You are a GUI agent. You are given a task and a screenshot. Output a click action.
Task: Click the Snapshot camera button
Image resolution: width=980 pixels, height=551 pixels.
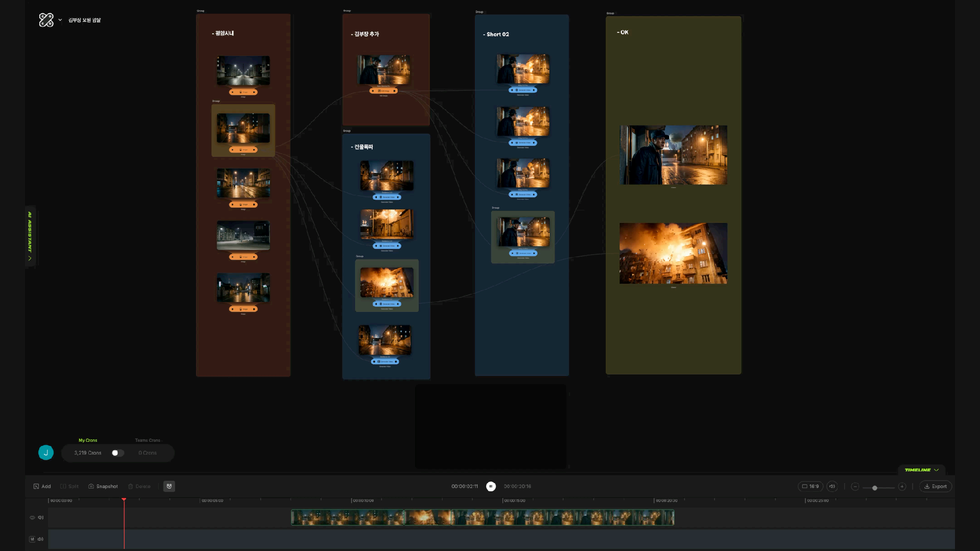coord(103,486)
